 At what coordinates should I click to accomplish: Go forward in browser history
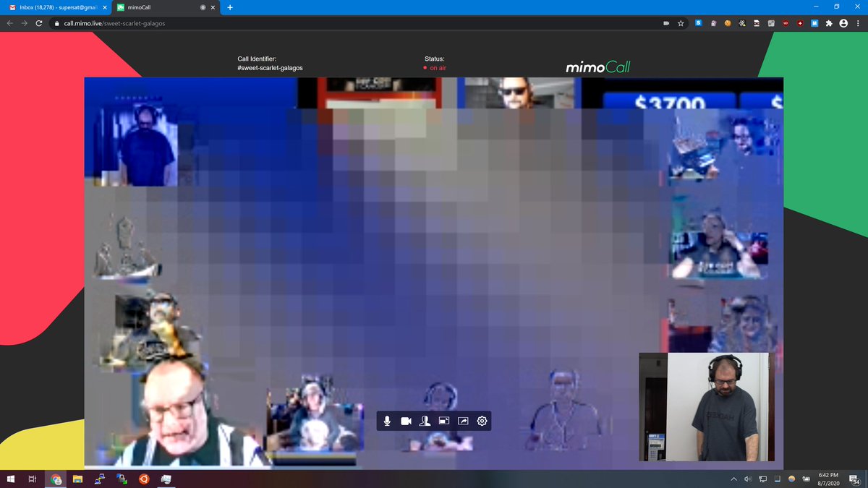pyautogui.click(x=25, y=23)
